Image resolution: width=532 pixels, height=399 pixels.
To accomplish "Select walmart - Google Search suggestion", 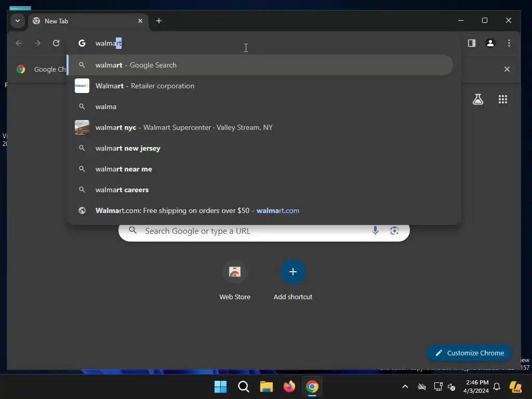I will tap(260, 65).
